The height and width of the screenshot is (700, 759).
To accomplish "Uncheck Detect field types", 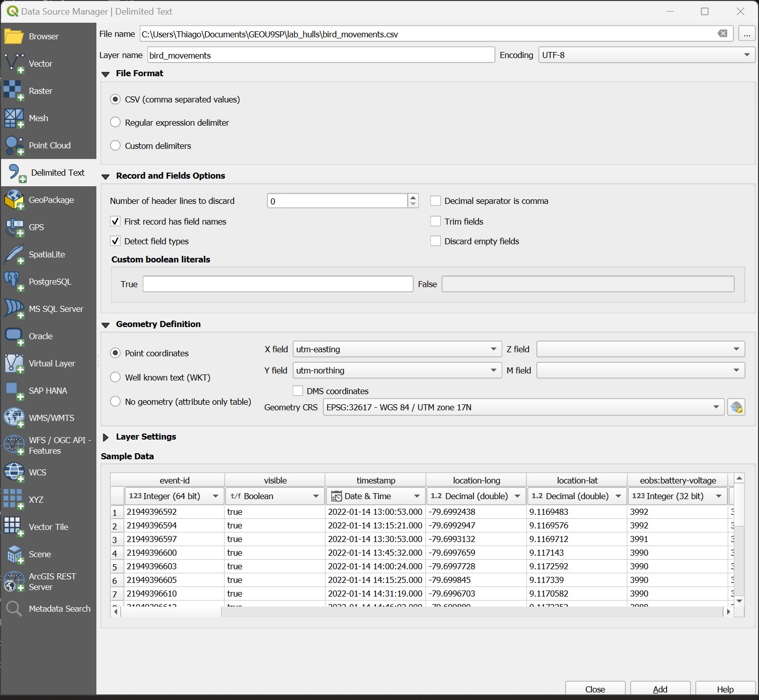I will (x=116, y=241).
